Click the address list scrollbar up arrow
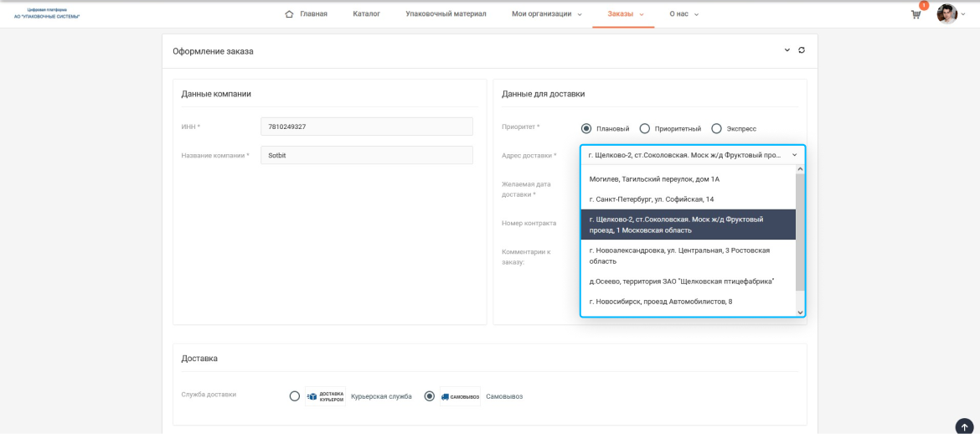 pos(800,169)
